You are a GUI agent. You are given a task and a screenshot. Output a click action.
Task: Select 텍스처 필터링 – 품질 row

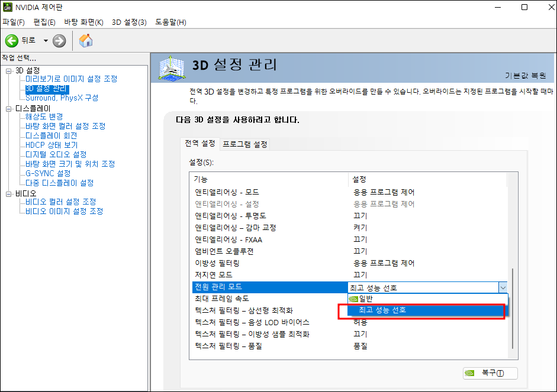[350, 346]
